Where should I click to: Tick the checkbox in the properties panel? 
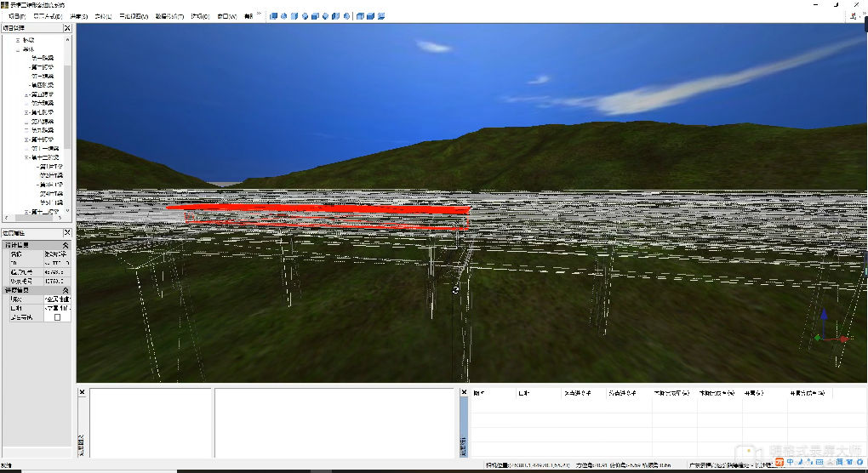pyautogui.click(x=57, y=317)
